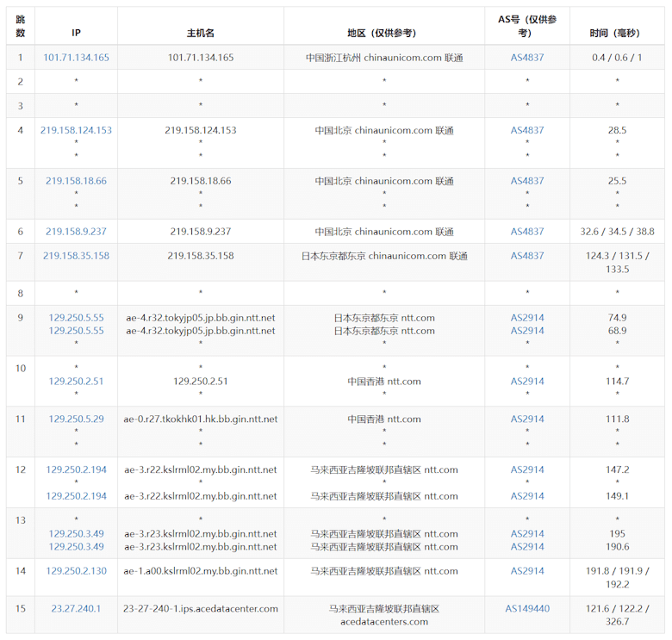Click IP address 219.158.124.153
Image resolution: width=672 pixels, height=640 pixels.
tap(76, 130)
